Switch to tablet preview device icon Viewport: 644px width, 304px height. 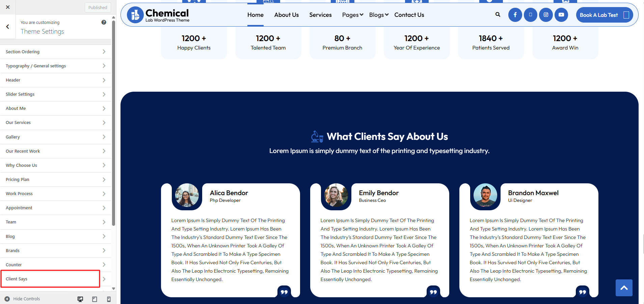tap(95, 299)
